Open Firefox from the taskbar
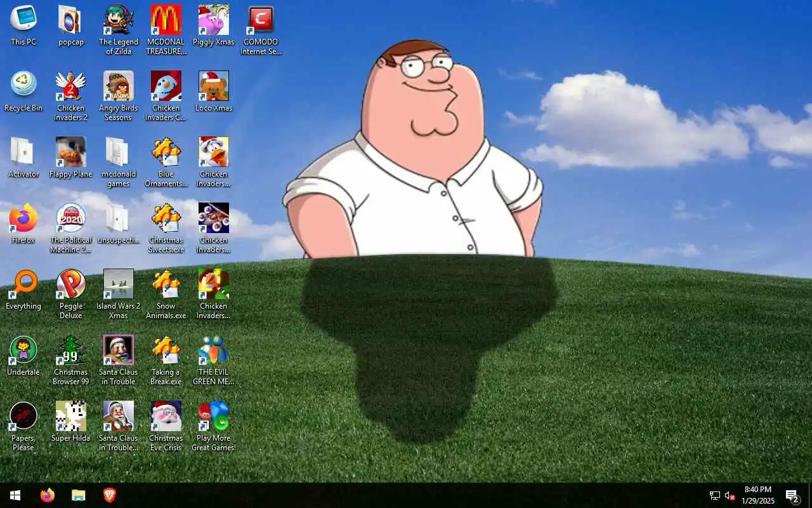 click(48, 495)
